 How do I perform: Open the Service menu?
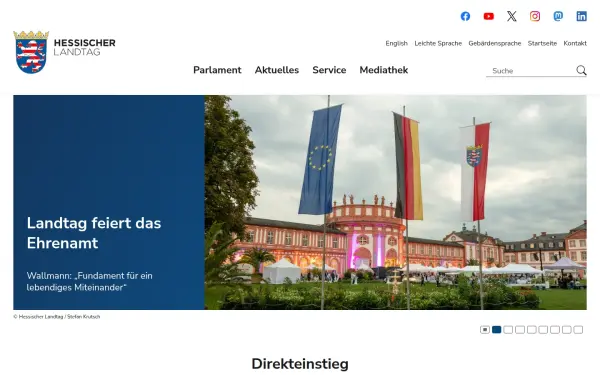click(x=329, y=70)
